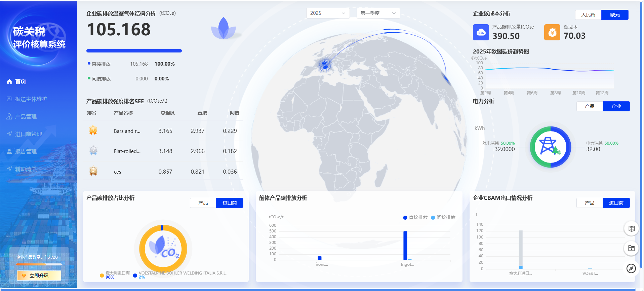This screenshot has height=291, width=644.
Task: Click the orange 碳成本 money bag icon
Action: point(552,33)
